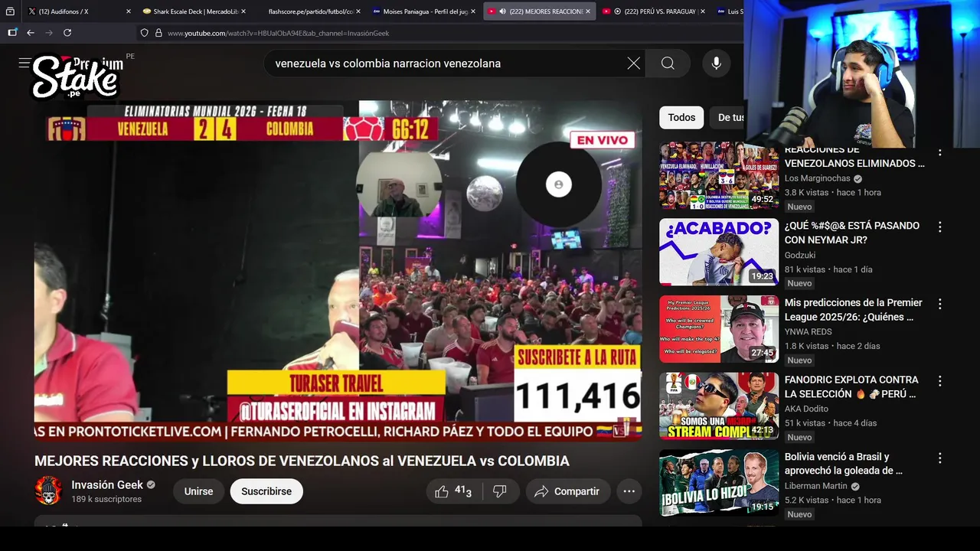
Task: Open the SOMOS UNA stream thumbnail
Action: 719,406
